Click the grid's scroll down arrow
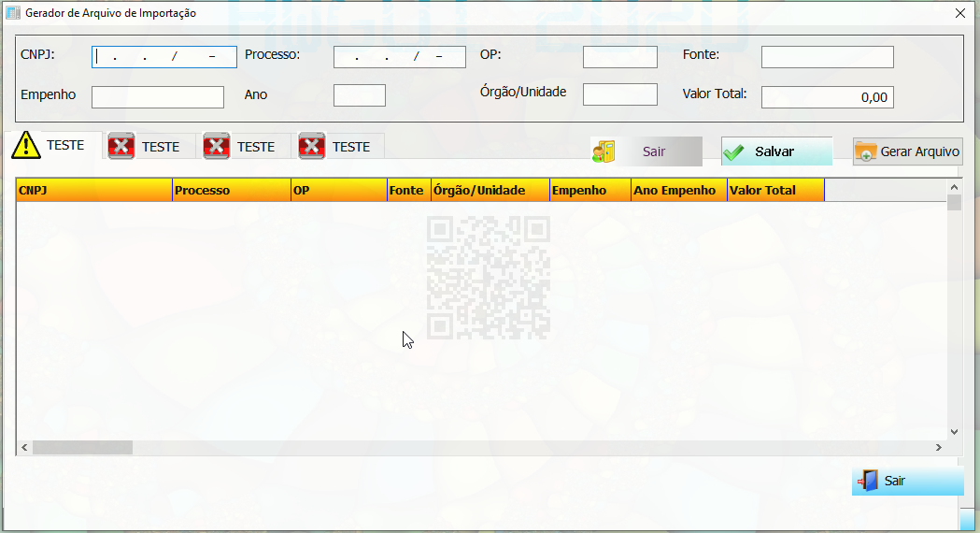The width and height of the screenshot is (980, 533). (x=954, y=432)
